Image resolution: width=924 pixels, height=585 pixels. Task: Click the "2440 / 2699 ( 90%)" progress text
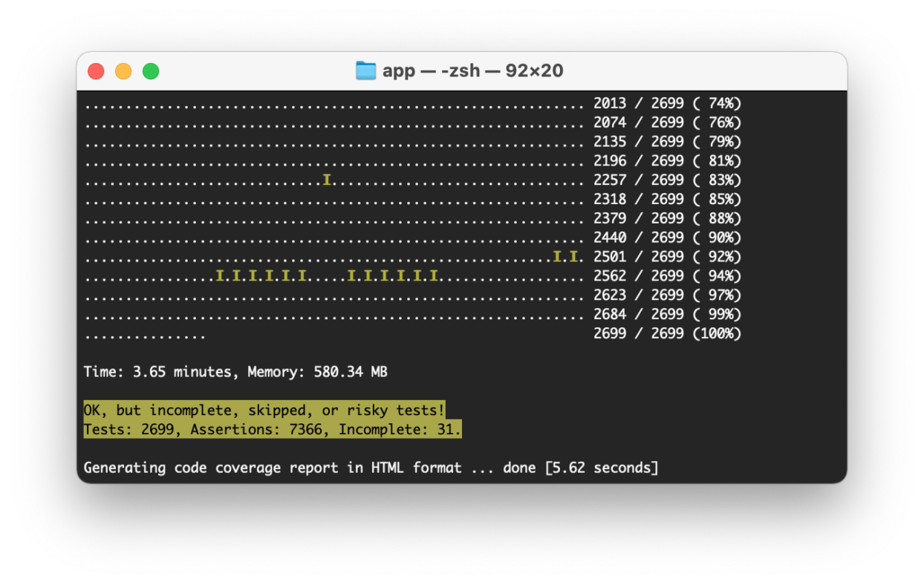[x=667, y=238]
